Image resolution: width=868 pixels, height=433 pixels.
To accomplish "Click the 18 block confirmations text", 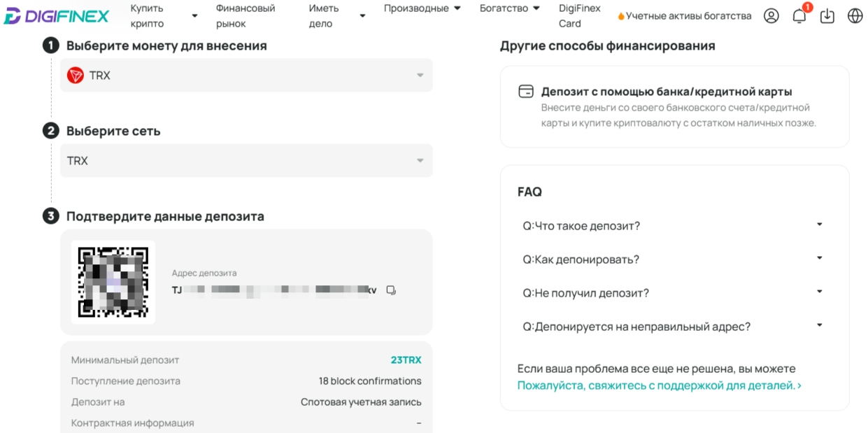I will (x=370, y=381).
